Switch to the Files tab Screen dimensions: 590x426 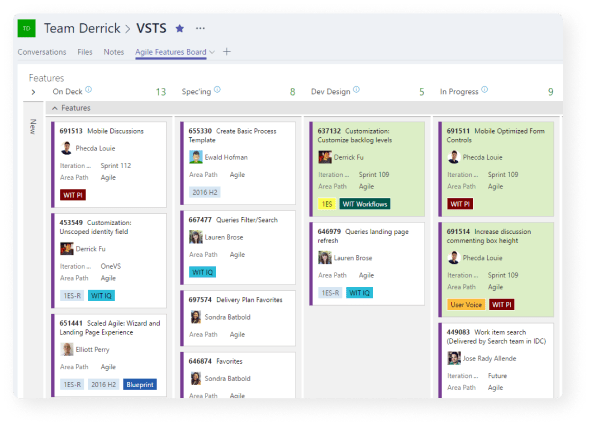point(85,52)
